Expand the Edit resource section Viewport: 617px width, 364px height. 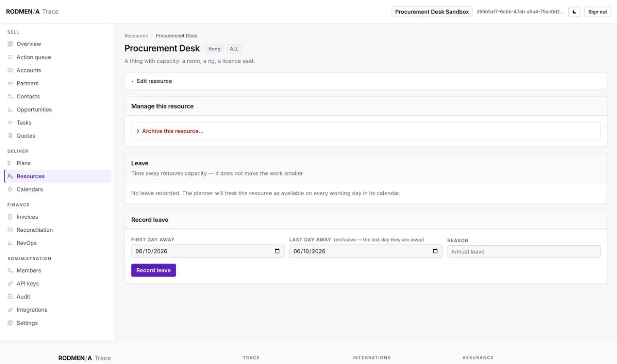[366, 81]
